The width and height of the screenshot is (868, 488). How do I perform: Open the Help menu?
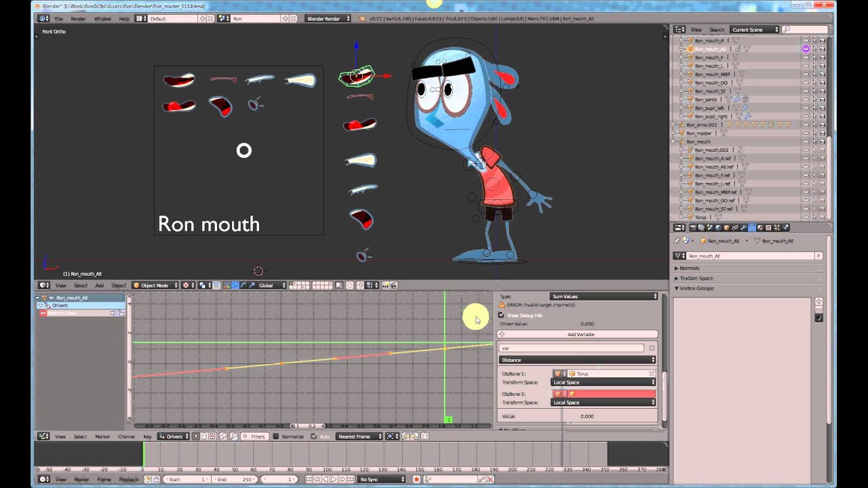[124, 18]
